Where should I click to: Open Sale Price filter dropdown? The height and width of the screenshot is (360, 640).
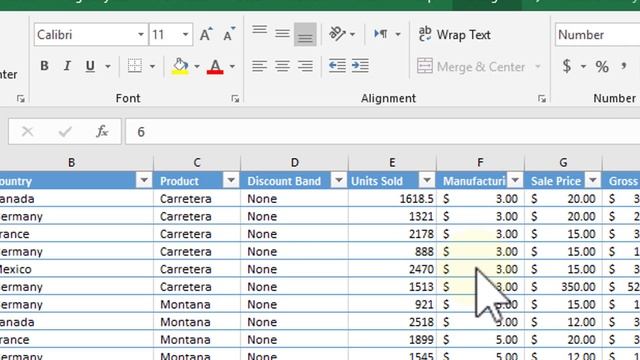click(x=593, y=180)
